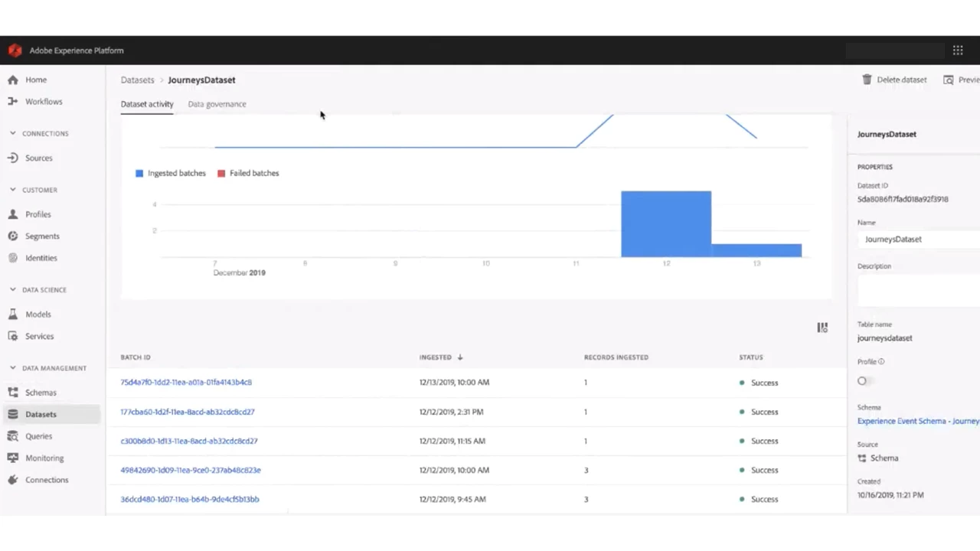The image size is (980, 551).
Task: Open Sources from the sidebar
Action: 39,158
